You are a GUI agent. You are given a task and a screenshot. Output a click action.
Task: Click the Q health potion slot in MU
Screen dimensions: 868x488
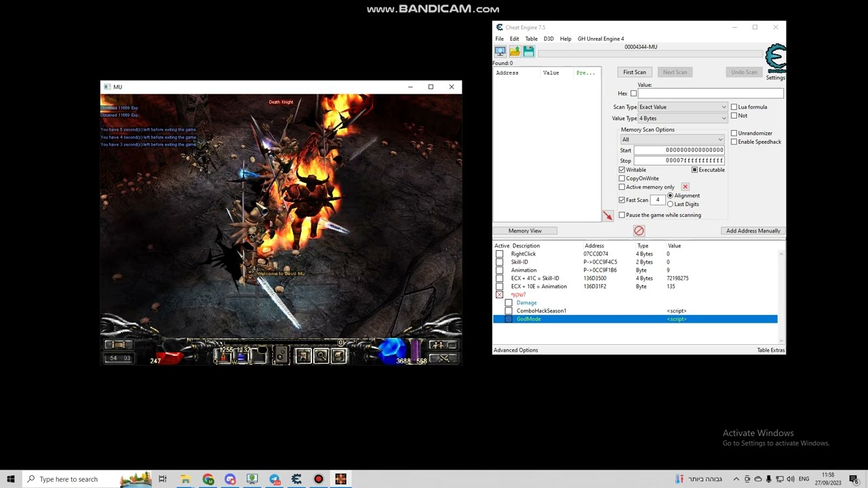(x=222, y=355)
